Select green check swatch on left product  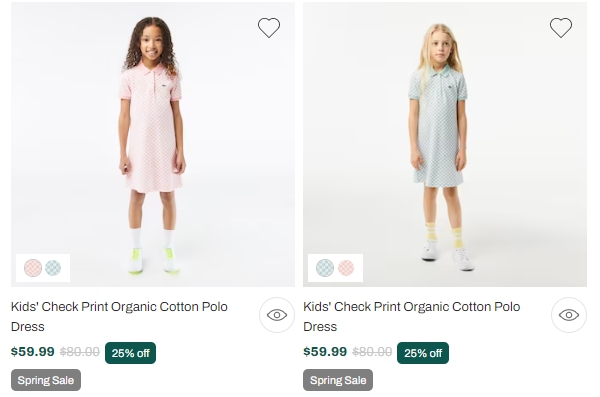tap(53, 268)
